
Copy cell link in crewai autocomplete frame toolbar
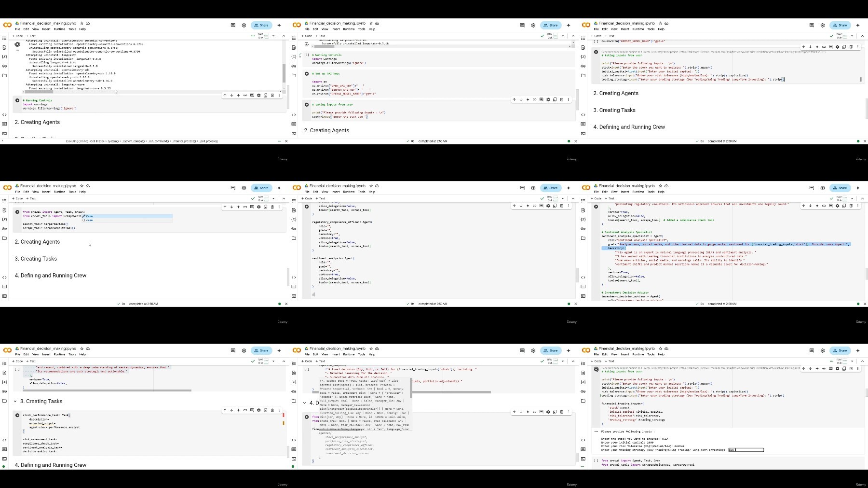(245, 207)
